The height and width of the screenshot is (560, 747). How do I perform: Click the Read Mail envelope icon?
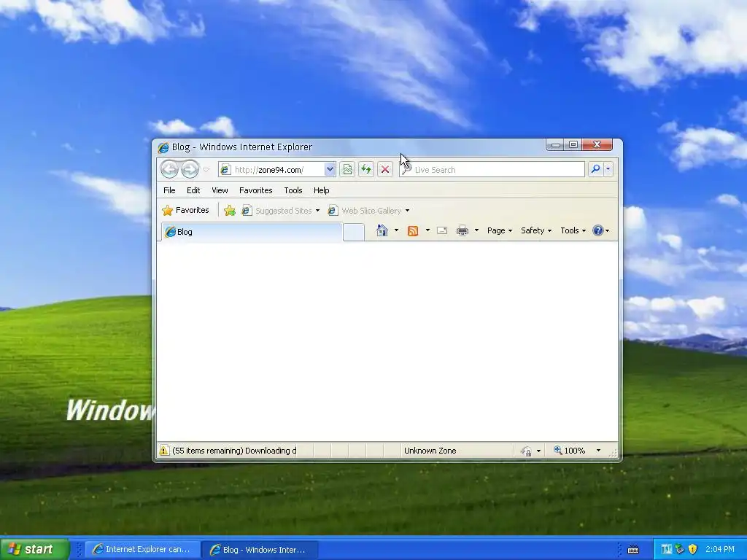(x=442, y=230)
